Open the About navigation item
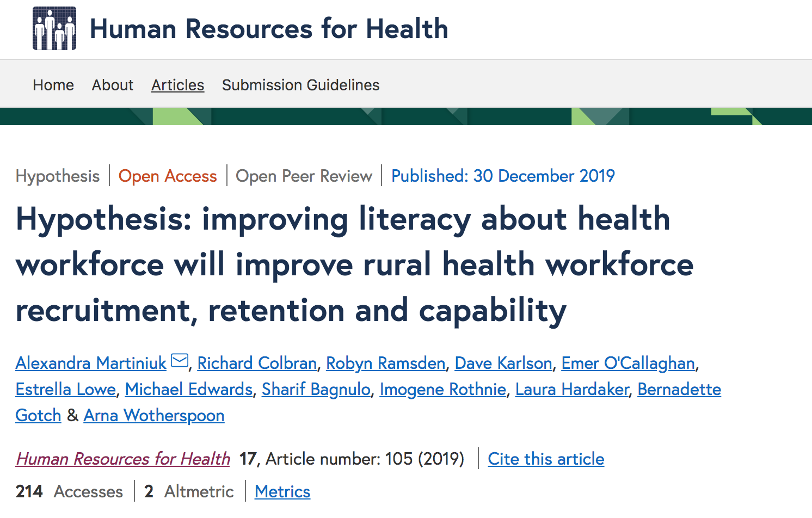Viewport: 812px width, 518px height. point(113,85)
